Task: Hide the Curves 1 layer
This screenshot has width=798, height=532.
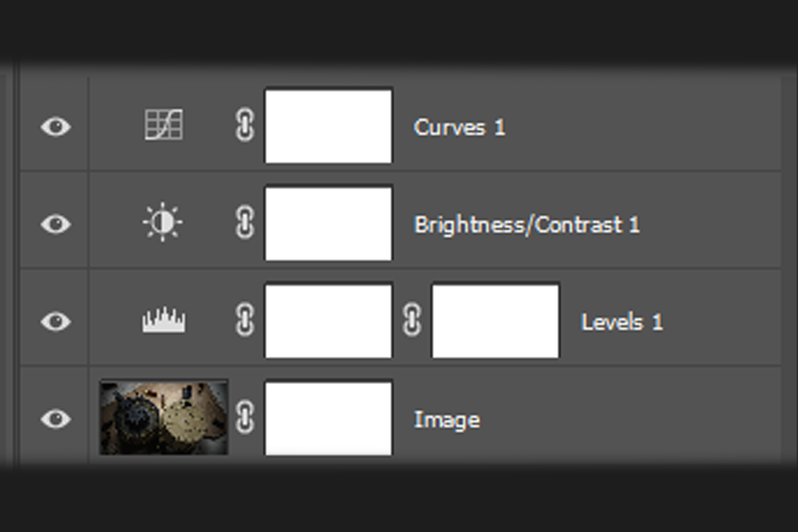Action: coord(56,127)
